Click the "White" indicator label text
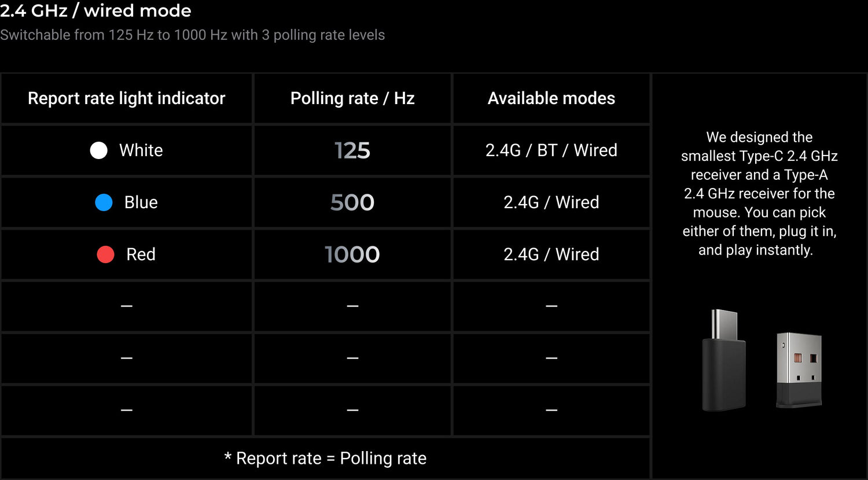 click(141, 150)
